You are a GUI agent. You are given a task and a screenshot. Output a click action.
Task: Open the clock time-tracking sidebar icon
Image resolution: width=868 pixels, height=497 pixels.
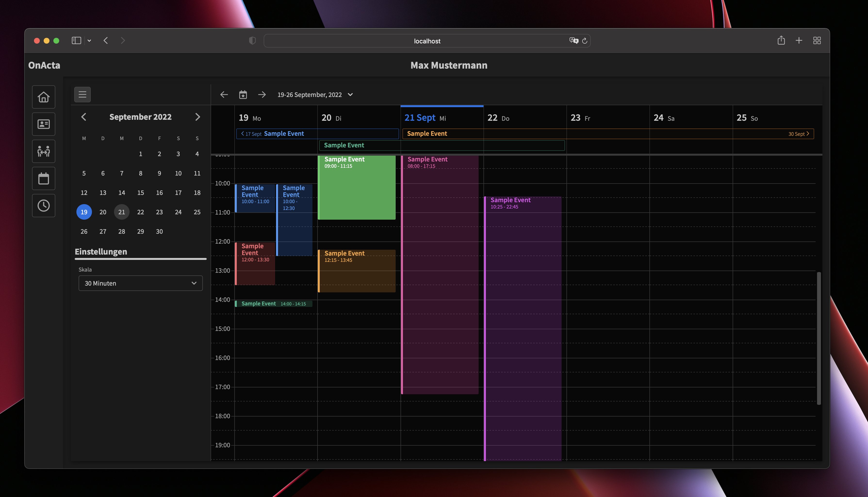tap(43, 206)
